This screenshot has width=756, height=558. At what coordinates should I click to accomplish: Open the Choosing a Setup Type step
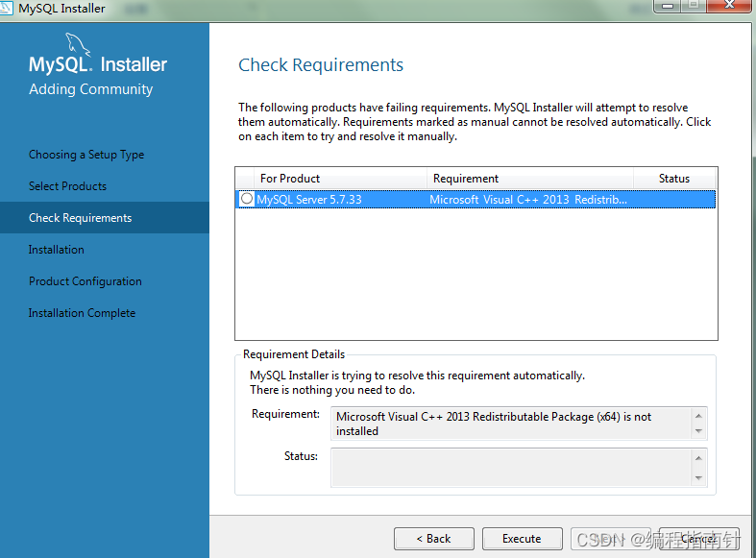[x=86, y=155]
